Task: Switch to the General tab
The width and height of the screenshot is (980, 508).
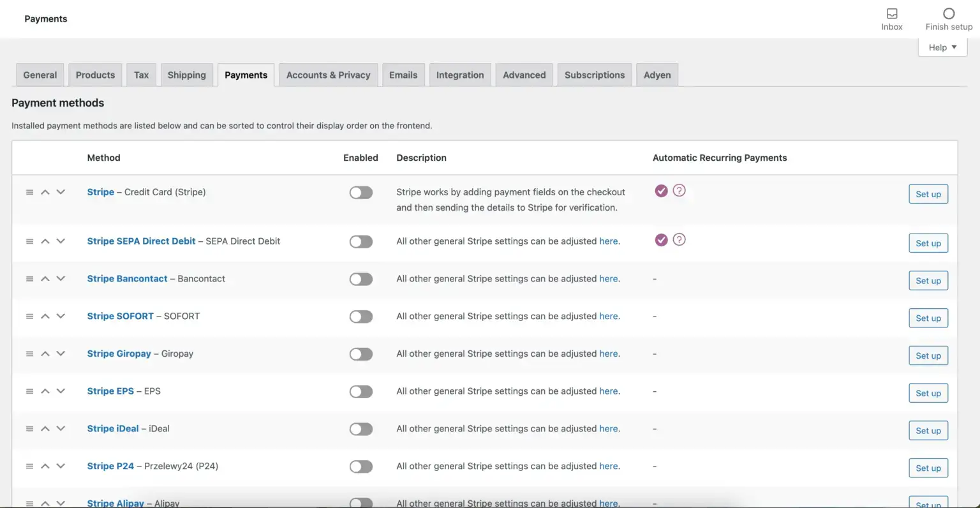Action: [x=40, y=75]
